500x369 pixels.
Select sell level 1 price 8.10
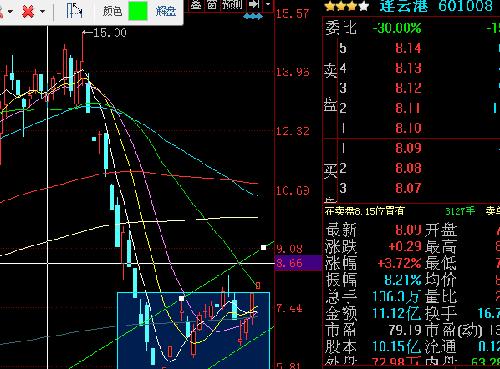pyautogui.click(x=408, y=128)
